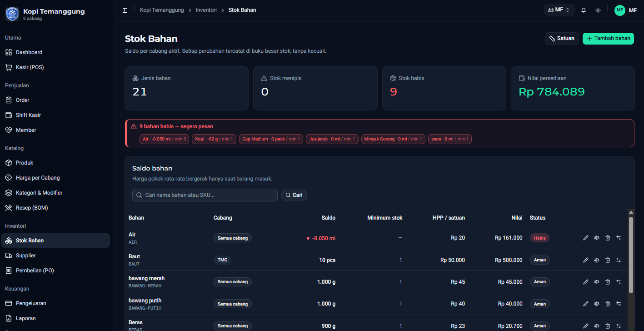Delete the Baut row trash icon
This screenshot has height=331, width=644.
[608, 260]
